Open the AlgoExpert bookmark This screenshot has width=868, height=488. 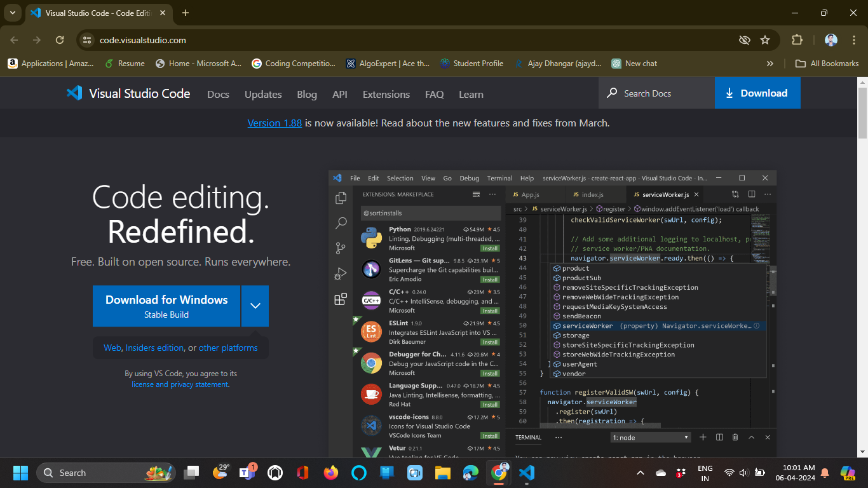(388, 64)
